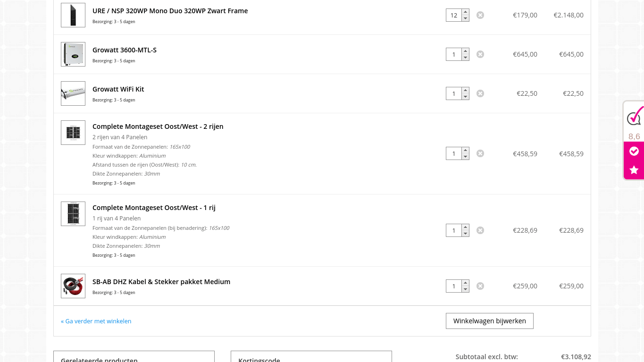Delete the URE / NSP 320WP panel row

point(480,15)
